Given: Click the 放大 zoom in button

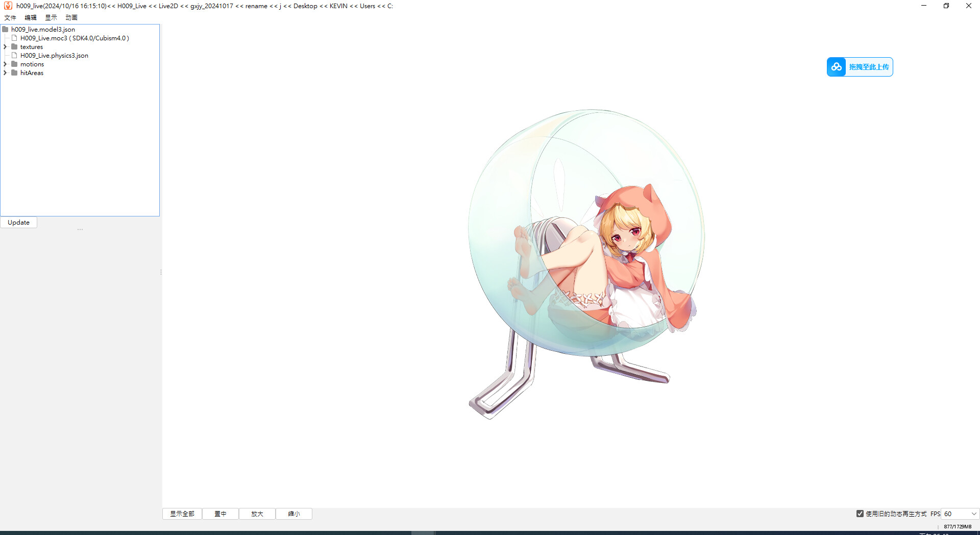Looking at the screenshot, I should (x=257, y=514).
